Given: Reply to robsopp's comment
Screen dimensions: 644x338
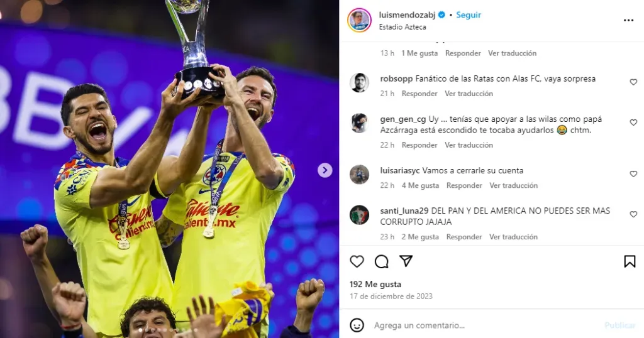Looking at the screenshot, I should pos(419,94).
